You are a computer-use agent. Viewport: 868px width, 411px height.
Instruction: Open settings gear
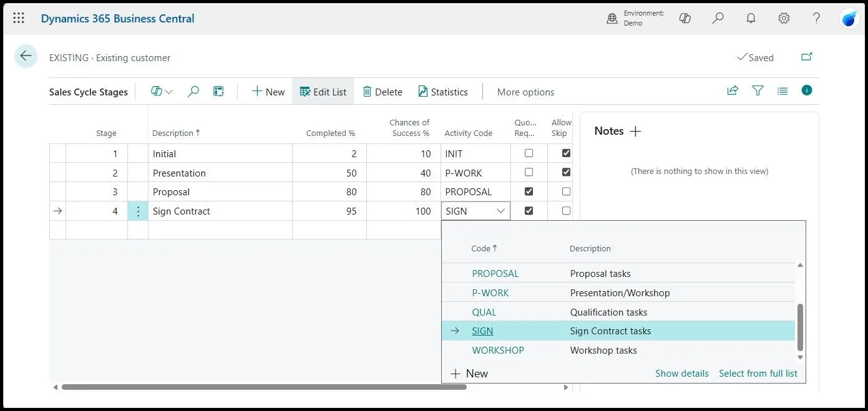(784, 18)
